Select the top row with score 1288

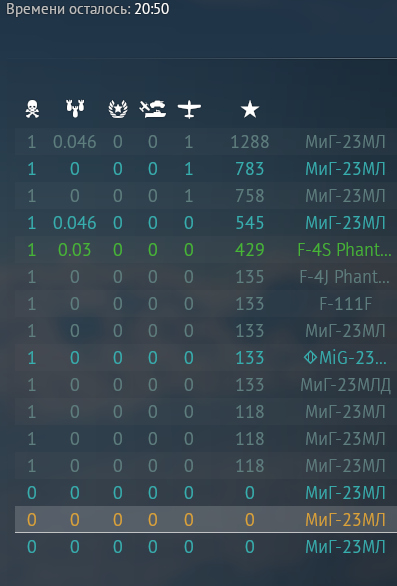tap(206, 142)
